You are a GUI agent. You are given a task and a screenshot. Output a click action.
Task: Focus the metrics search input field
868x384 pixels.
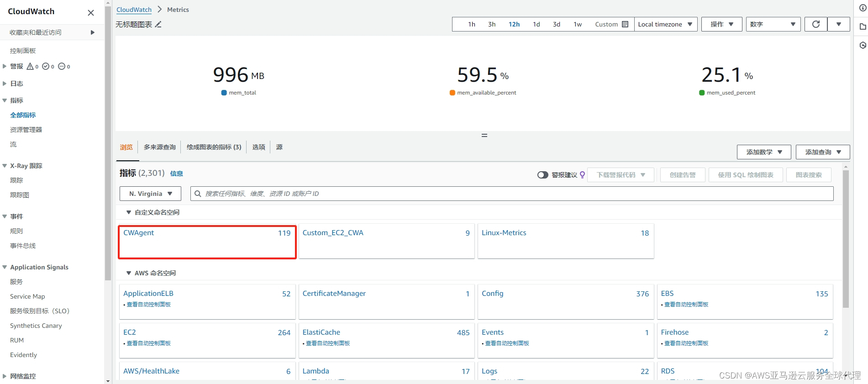(512, 194)
